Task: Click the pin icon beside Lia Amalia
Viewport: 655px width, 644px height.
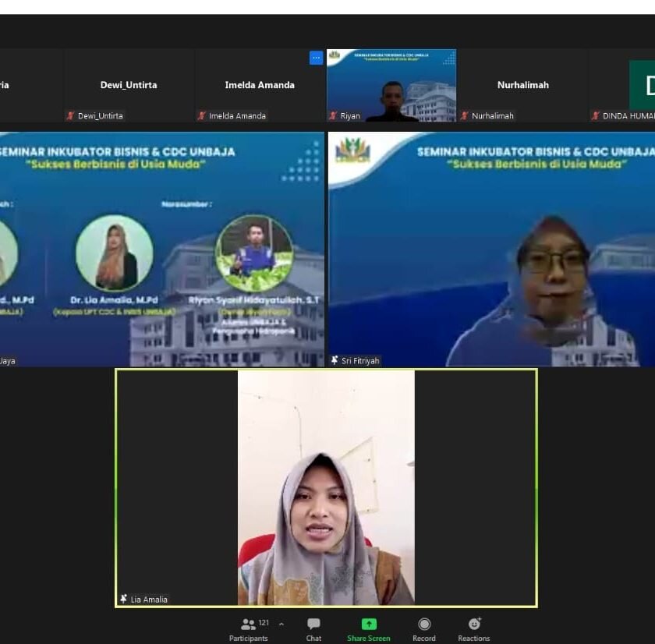Action: 123,599
